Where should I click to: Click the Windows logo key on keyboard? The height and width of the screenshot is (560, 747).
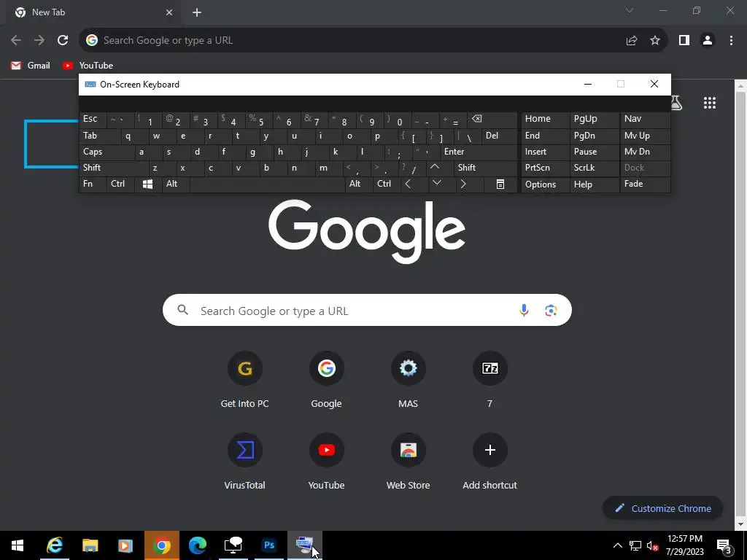coord(147,184)
